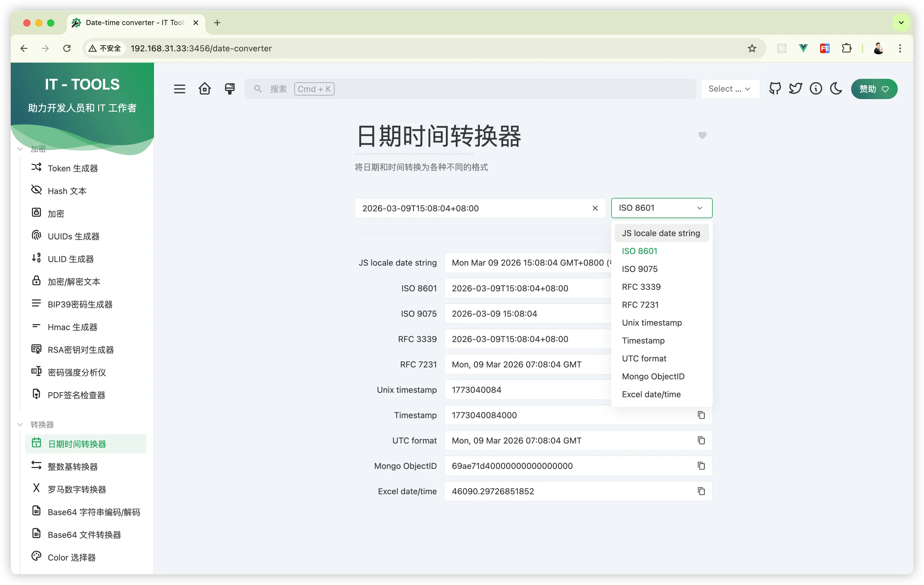Copy the Excel date/time value

(x=701, y=491)
